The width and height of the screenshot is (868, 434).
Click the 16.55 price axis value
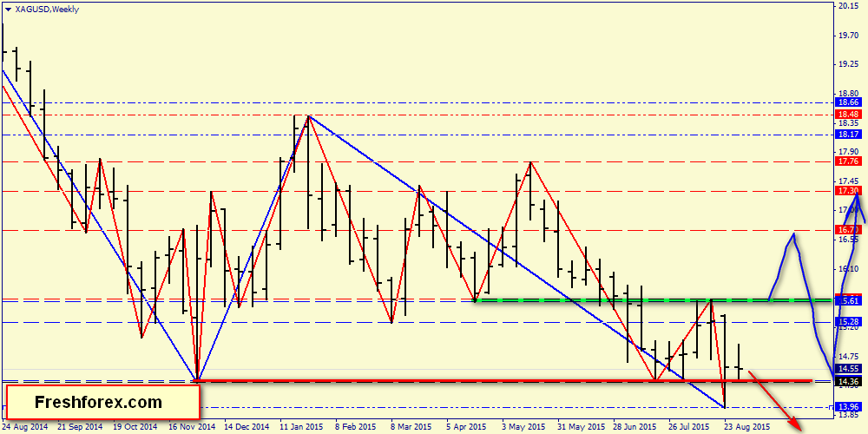(849, 240)
